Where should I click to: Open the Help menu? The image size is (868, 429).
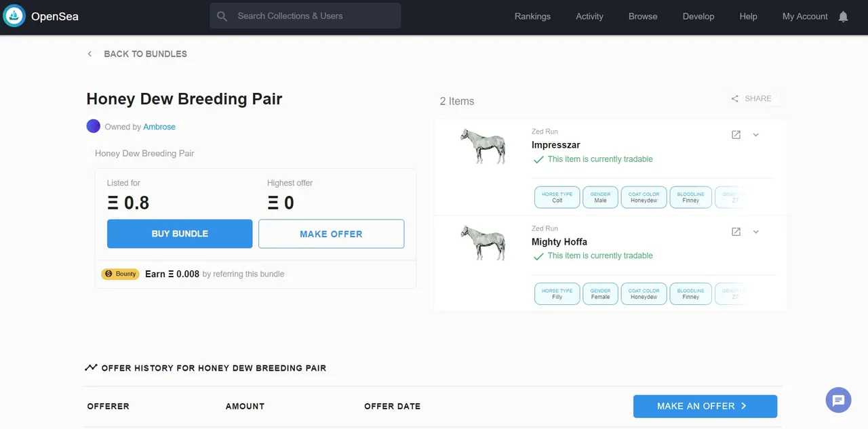coord(748,16)
